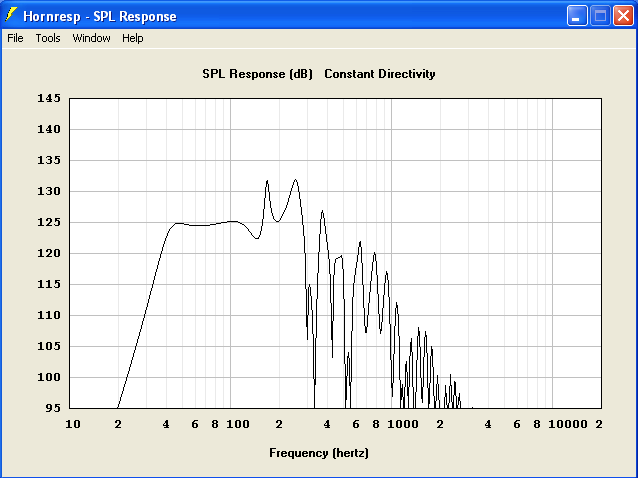Click the 1000 Hz frequency axis label
638x478 pixels.
(403, 424)
